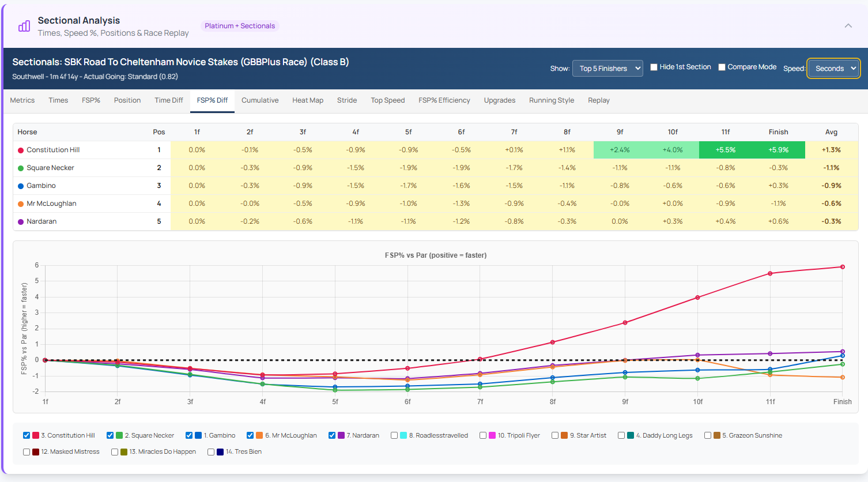Click the Sectionals race title heading
Screen dimensions: 868x482
180,62
